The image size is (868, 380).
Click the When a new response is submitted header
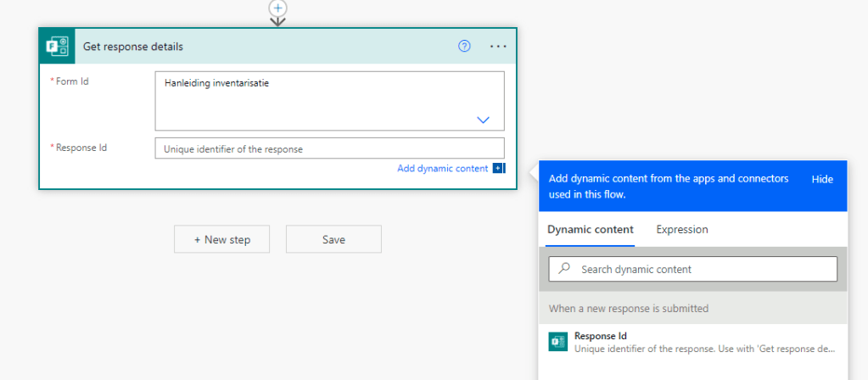628,308
